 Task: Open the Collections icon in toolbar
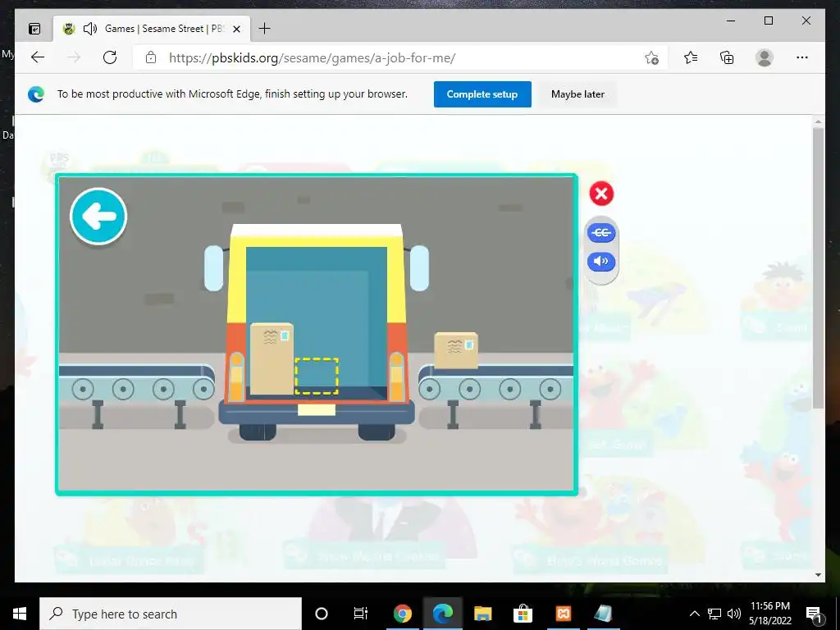(x=727, y=57)
